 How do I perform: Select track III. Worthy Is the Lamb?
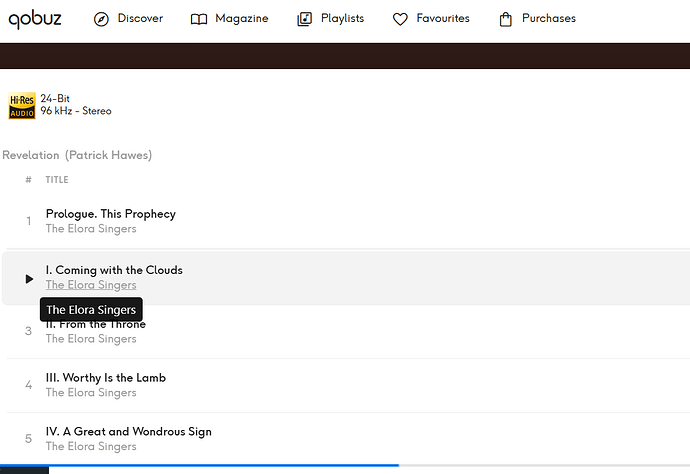point(106,378)
